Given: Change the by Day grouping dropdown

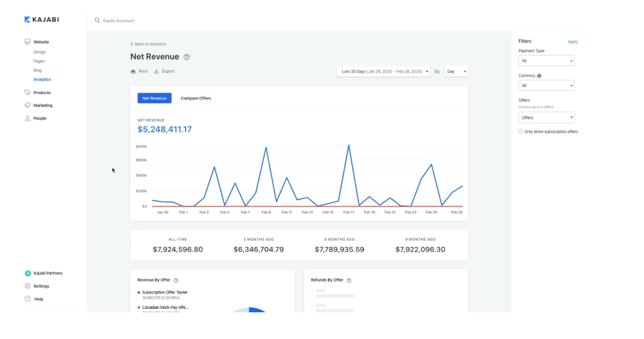Looking at the screenshot, I should pos(456,71).
